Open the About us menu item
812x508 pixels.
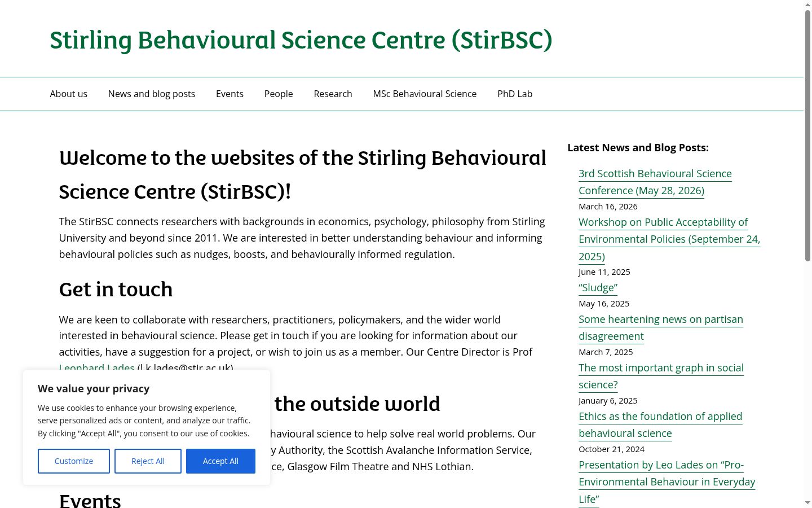coord(68,94)
